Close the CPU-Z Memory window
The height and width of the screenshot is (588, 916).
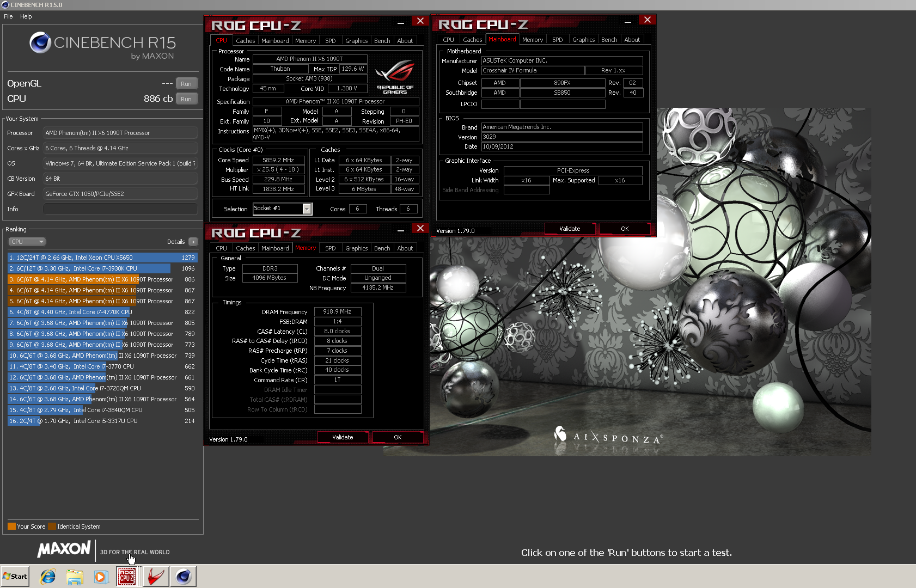coord(420,228)
